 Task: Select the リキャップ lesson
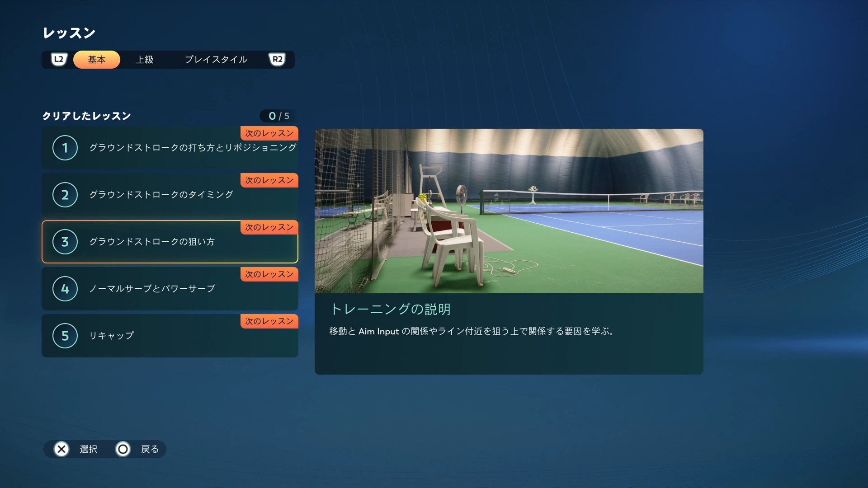tap(112, 336)
